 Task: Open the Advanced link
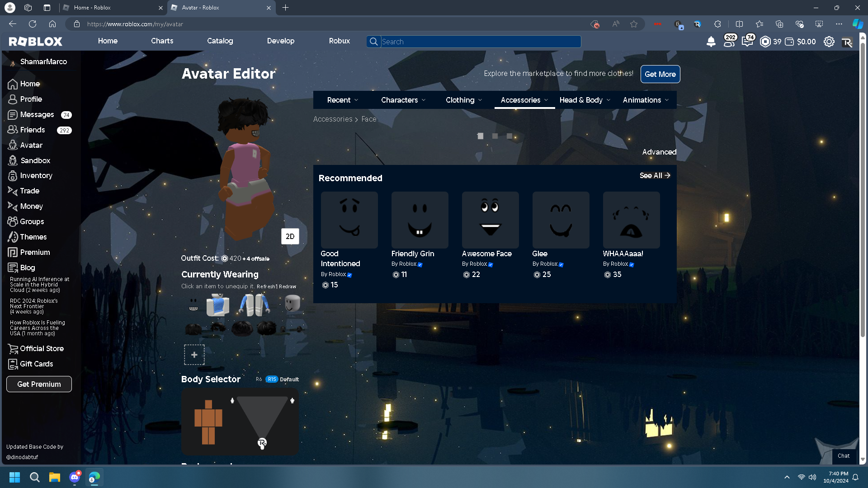[659, 152]
